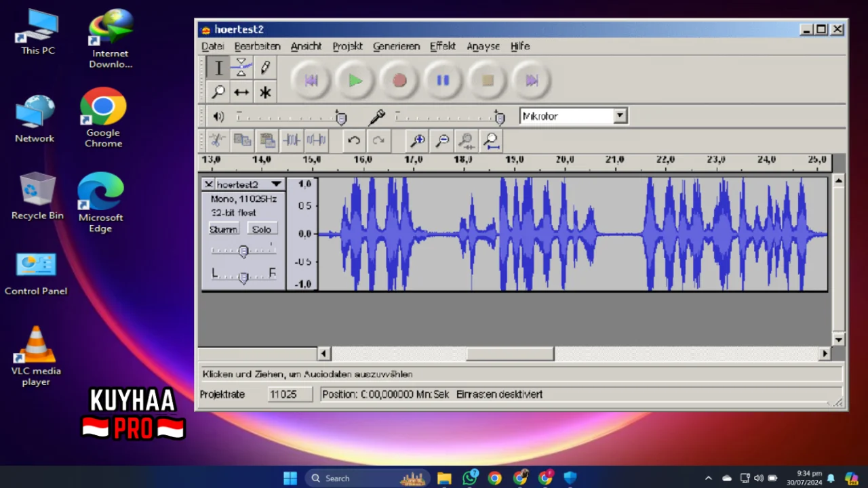Viewport: 868px width, 488px height.
Task: Zoom out on the waveform
Action: click(x=442, y=140)
